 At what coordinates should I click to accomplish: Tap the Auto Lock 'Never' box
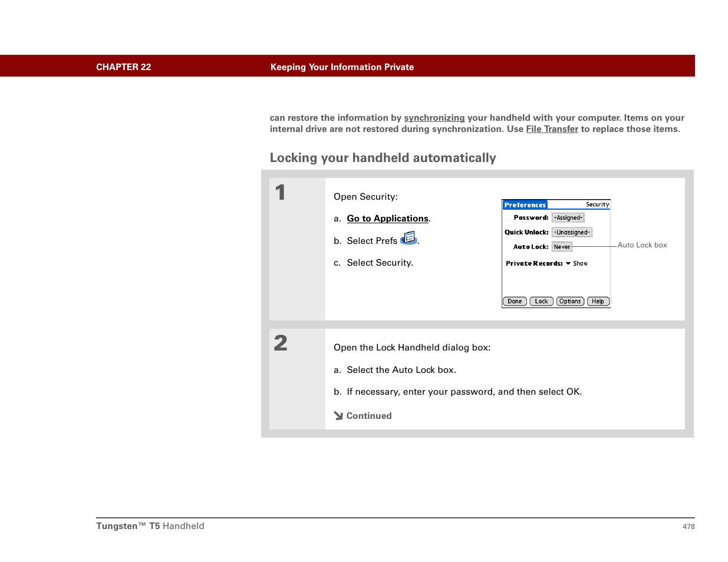point(562,247)
